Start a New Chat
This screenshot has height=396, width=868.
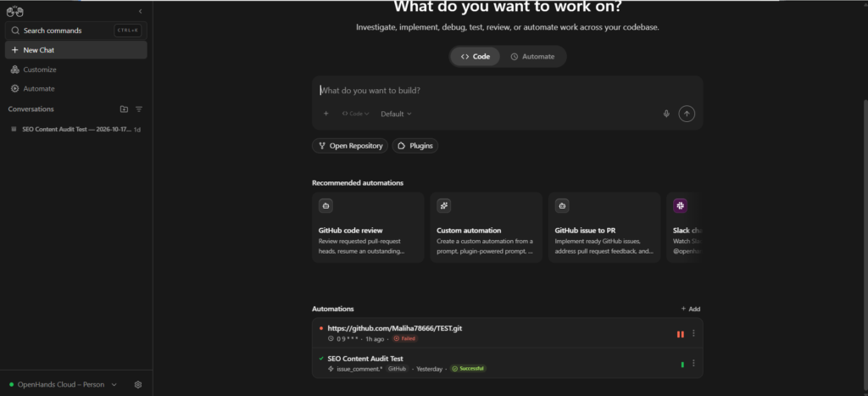(x=75, y=50)
